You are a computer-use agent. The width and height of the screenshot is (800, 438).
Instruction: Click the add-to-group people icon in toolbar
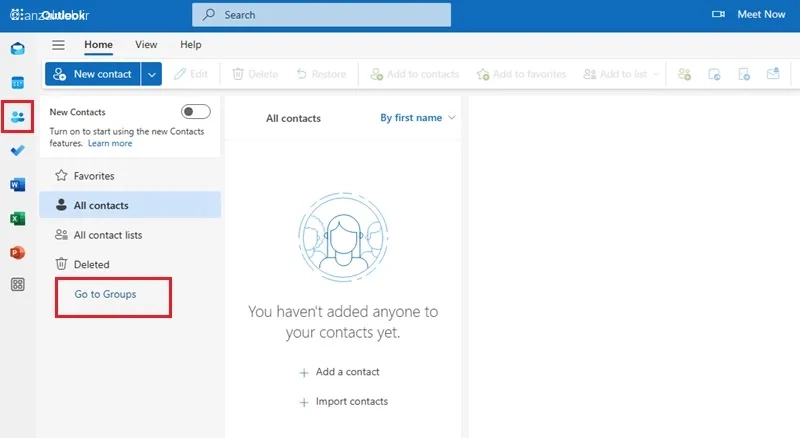click(684, 75)
